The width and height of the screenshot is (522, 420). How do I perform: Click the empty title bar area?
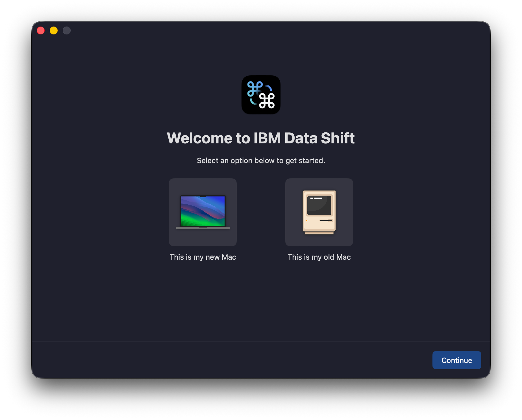tap(261, 30)
